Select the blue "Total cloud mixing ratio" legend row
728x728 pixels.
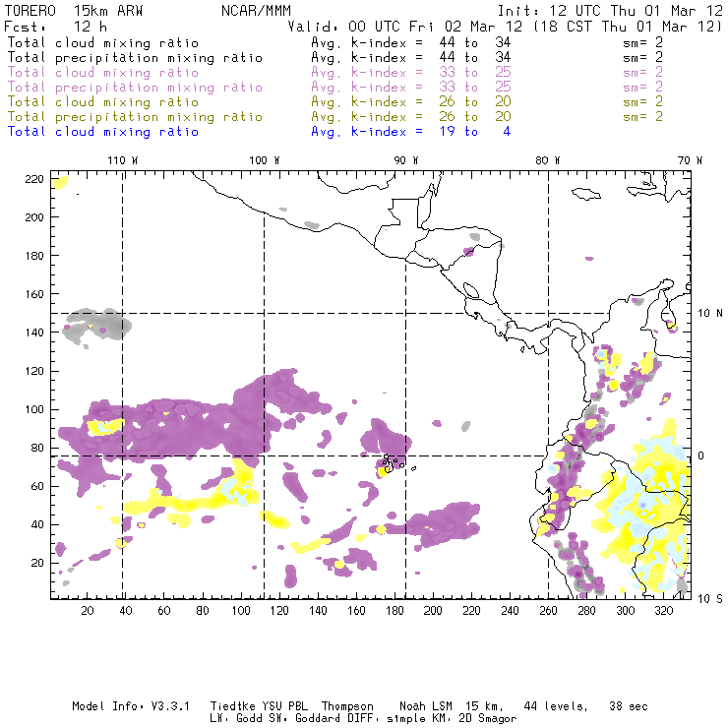coord(259,132)
